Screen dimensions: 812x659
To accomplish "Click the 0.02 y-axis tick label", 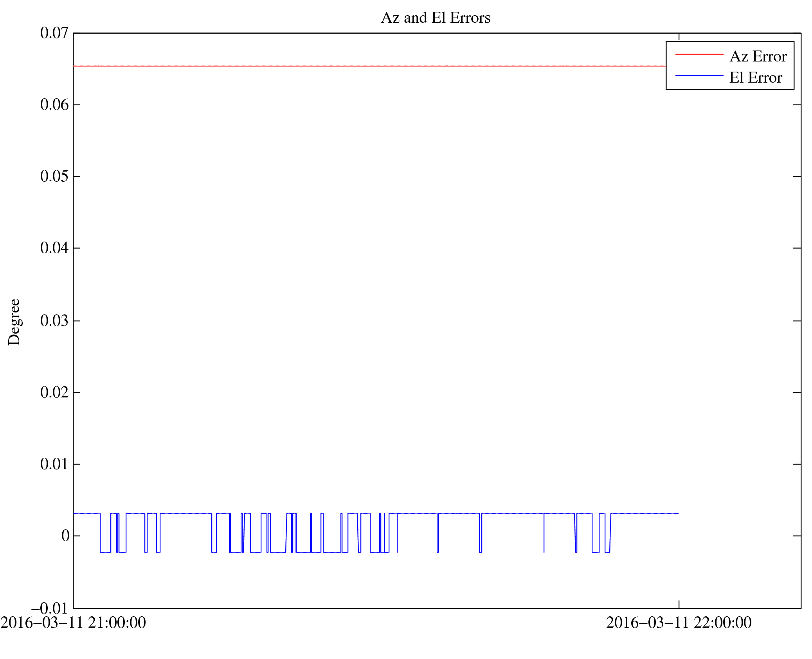I will click(54, 392).
